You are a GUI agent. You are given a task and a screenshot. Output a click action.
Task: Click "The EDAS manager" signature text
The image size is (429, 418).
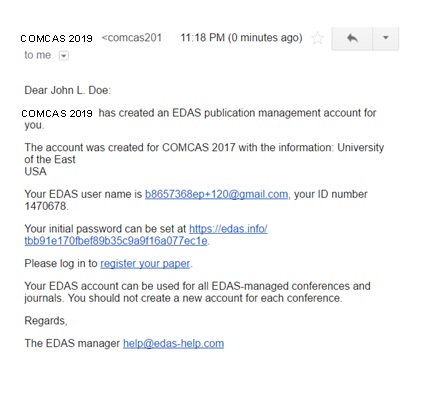pos(72,343)
